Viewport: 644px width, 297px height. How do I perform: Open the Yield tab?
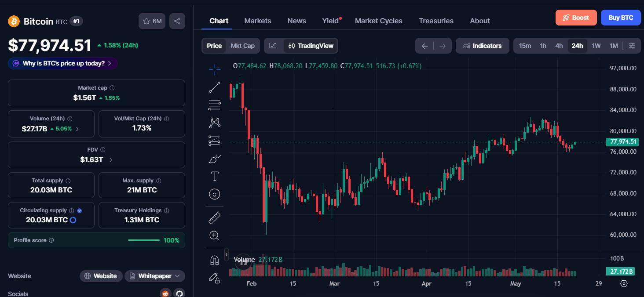click(330, 21)
